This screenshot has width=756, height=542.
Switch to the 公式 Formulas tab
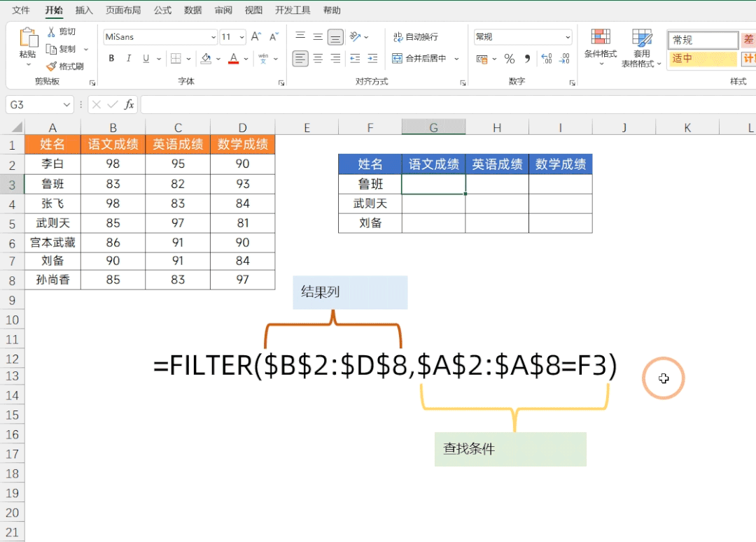pos(162,10)
